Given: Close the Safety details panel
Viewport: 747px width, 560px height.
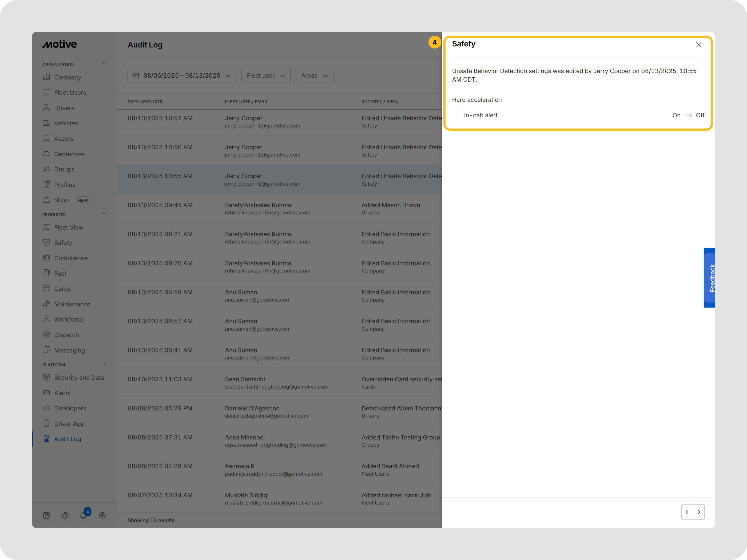Looking at the screenshot, I should (x=698, y=45).
